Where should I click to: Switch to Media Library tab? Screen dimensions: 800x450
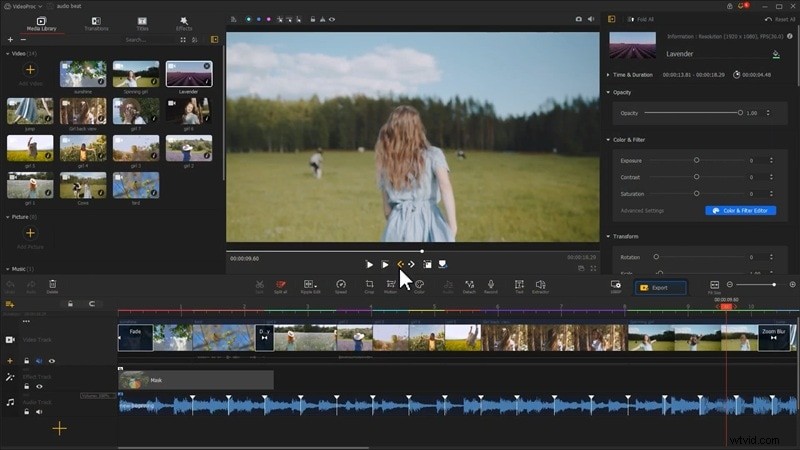pyautogui.click(x=41, y=24)
